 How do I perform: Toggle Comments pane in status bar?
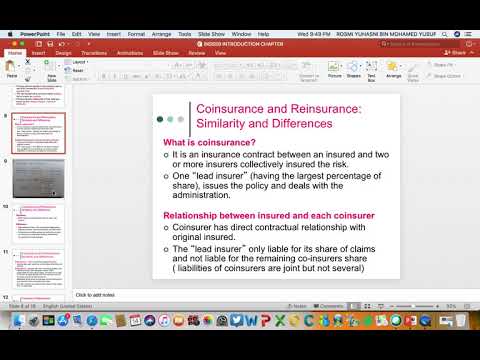point(328,306)
